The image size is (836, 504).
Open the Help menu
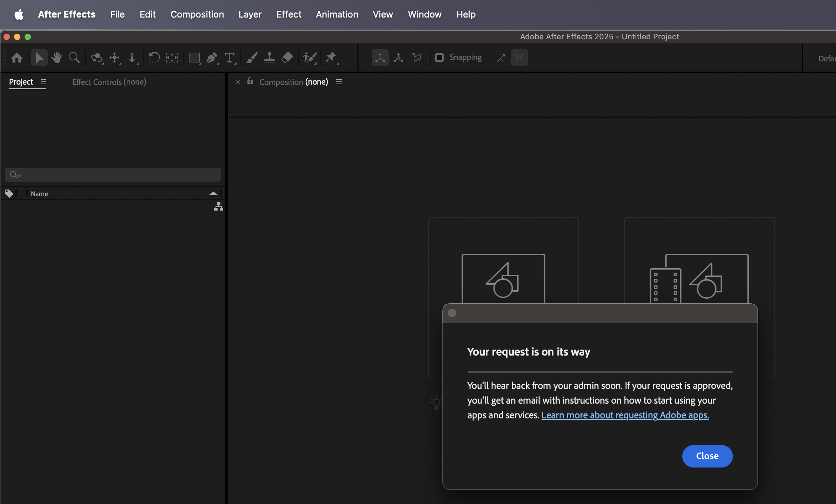click(x=466, y=14)
